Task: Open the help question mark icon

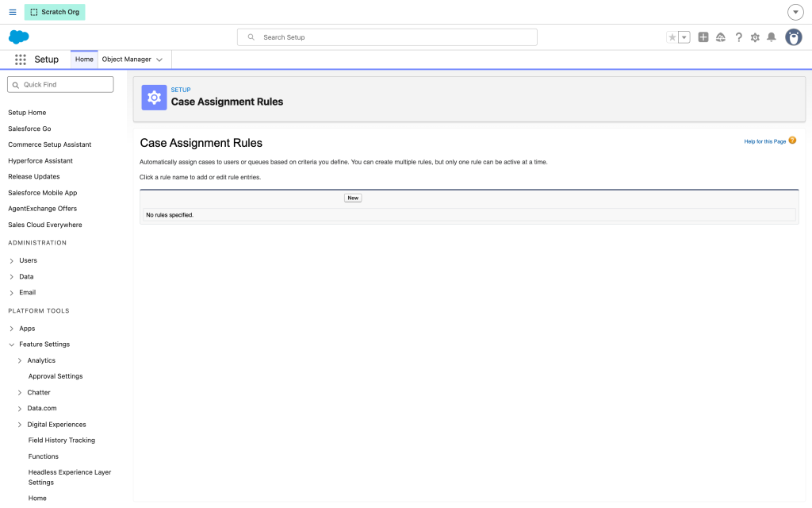Action: pyautogui.click(x=738, y=37)
